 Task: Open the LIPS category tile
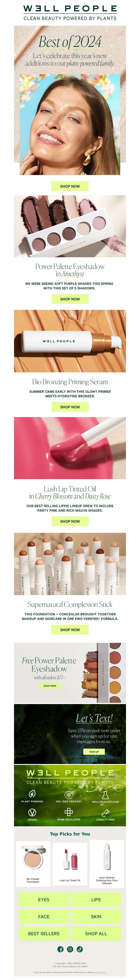96,899
